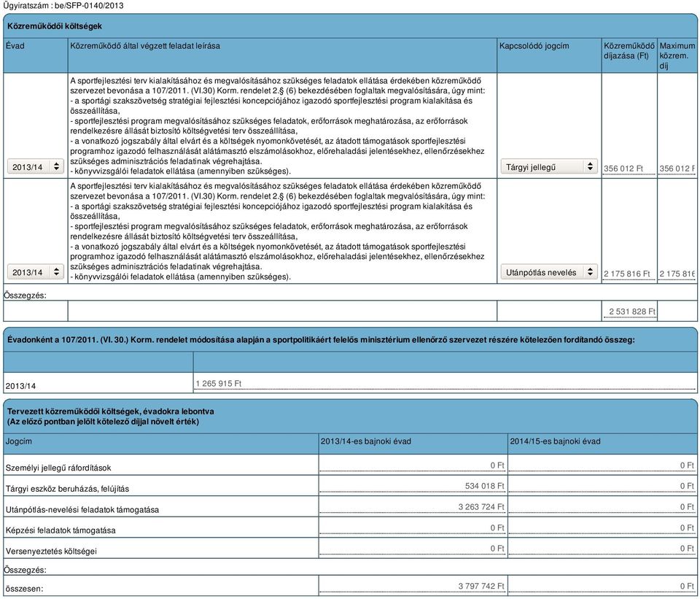
Task: Click the Összegzés label above the összesen row
Action: [25, 570]
